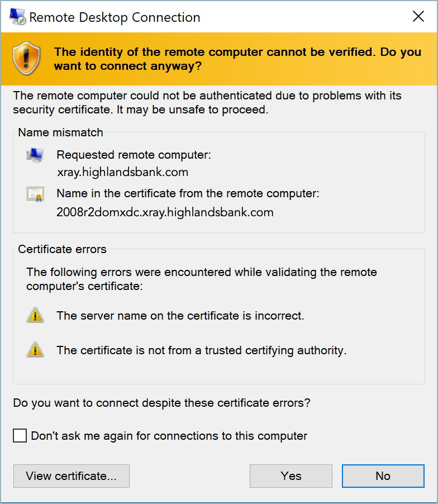
Task: Close the Remote Desktop Connection dialog
Action: coord(418,17)
